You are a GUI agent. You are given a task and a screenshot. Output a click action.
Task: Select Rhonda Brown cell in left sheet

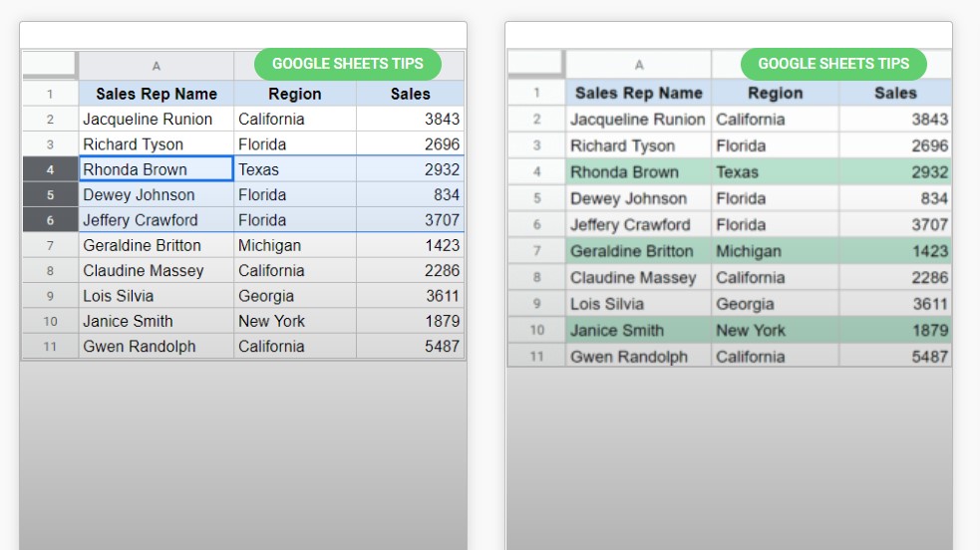(x=156, y=169)
